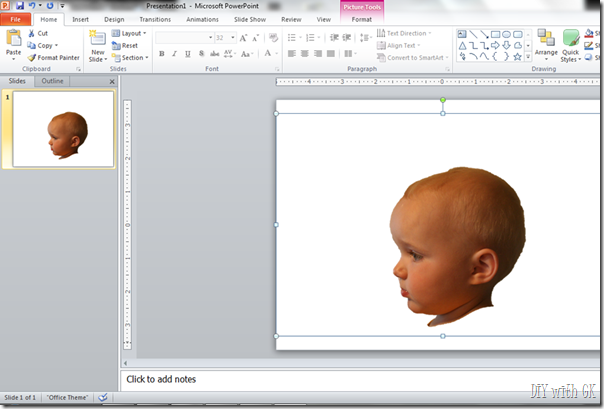Click to add notes area
The width and height of the screenshot is (604, 409).
coord(360,379)
